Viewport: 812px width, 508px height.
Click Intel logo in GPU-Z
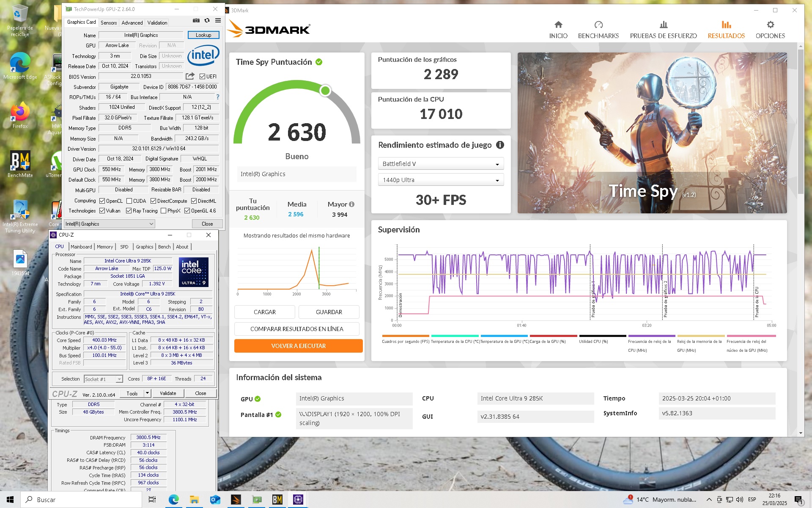coord(203,55)
